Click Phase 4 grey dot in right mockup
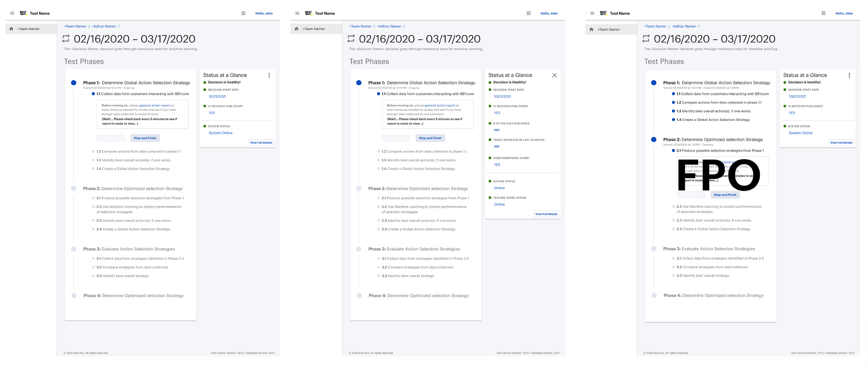 (x=654, y=295)
